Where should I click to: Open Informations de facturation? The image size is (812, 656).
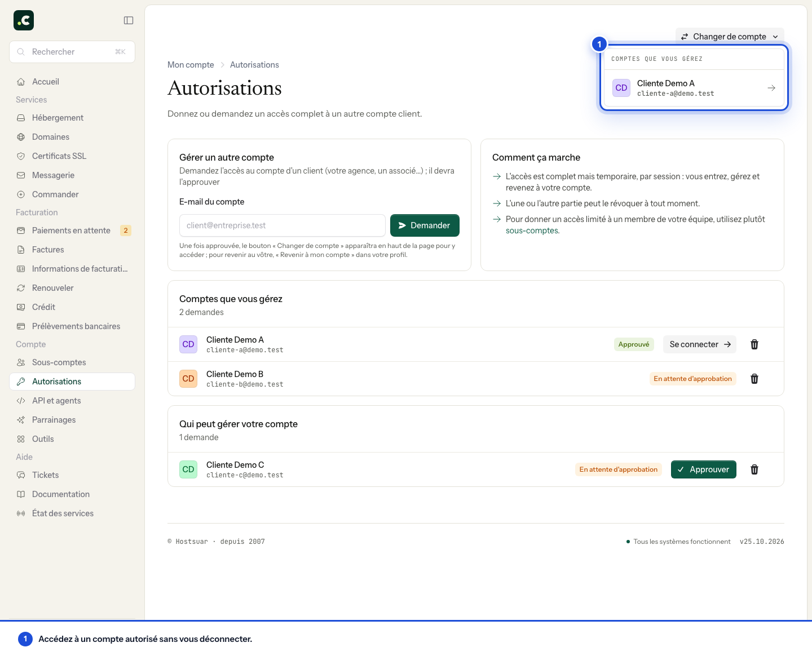[72, 269]
